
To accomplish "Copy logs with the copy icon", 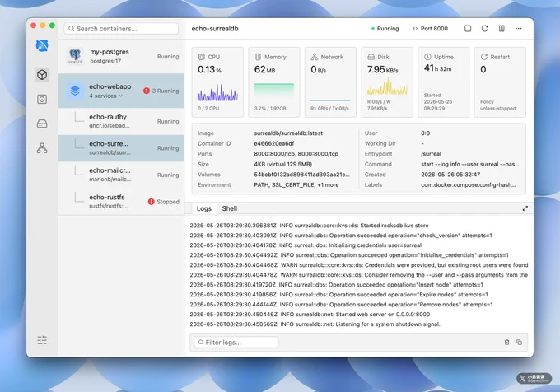I will [519, 343].
